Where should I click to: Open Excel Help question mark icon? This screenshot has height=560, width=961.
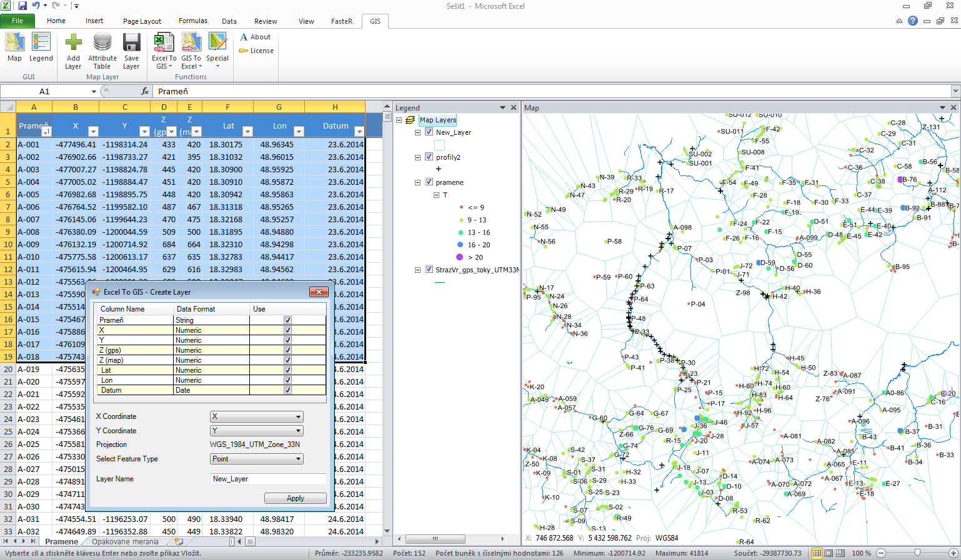(x=913, y=21)
